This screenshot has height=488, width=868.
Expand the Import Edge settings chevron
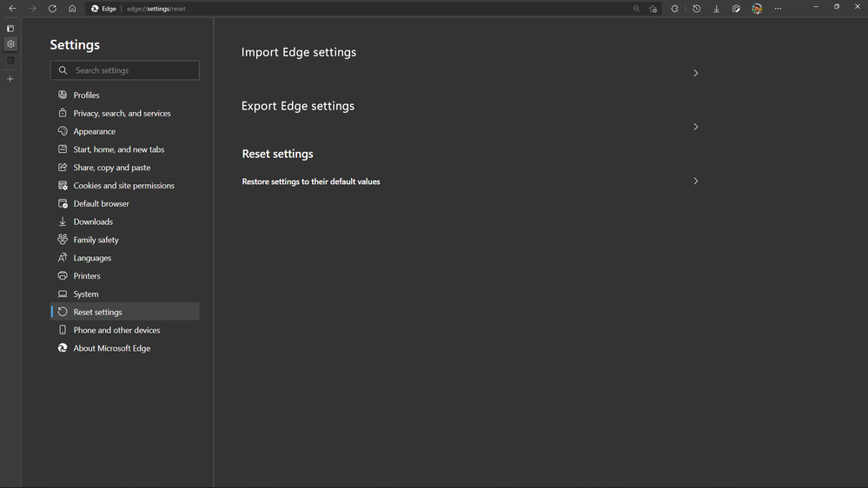696,73
